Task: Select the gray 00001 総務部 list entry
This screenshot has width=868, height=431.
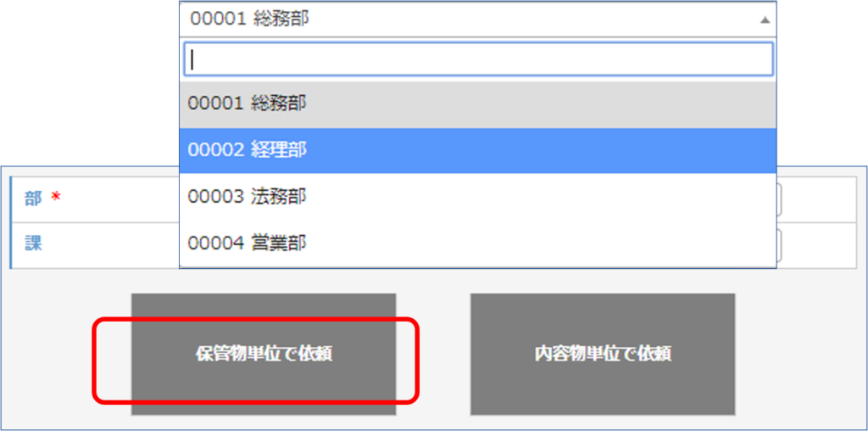Action: click(478, 104)
